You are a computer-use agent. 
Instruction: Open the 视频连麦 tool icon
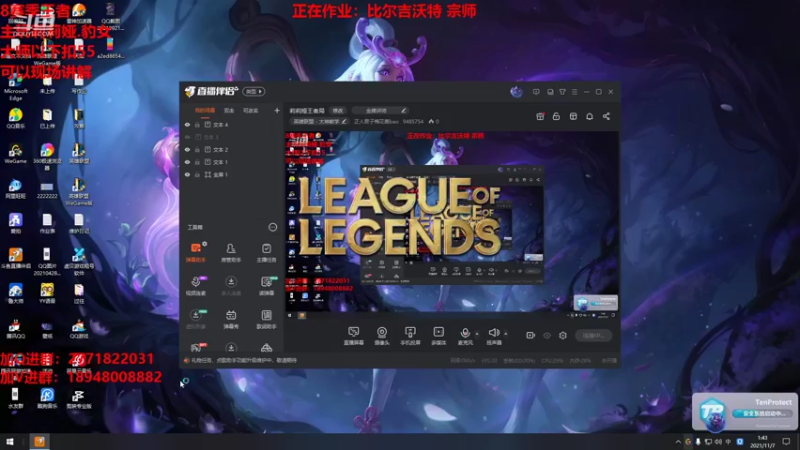click(195, 286)
